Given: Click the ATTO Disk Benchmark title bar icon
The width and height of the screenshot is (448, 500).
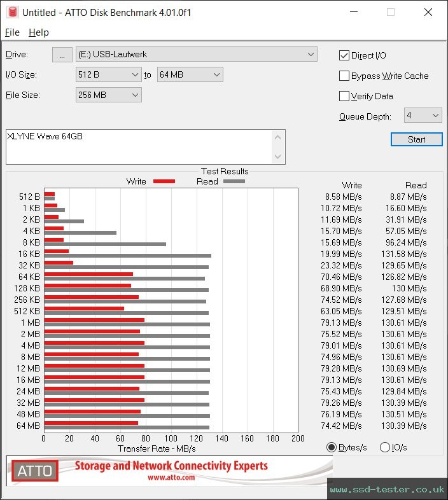Looking at the screenshot, I should click(x=13, y=12).
